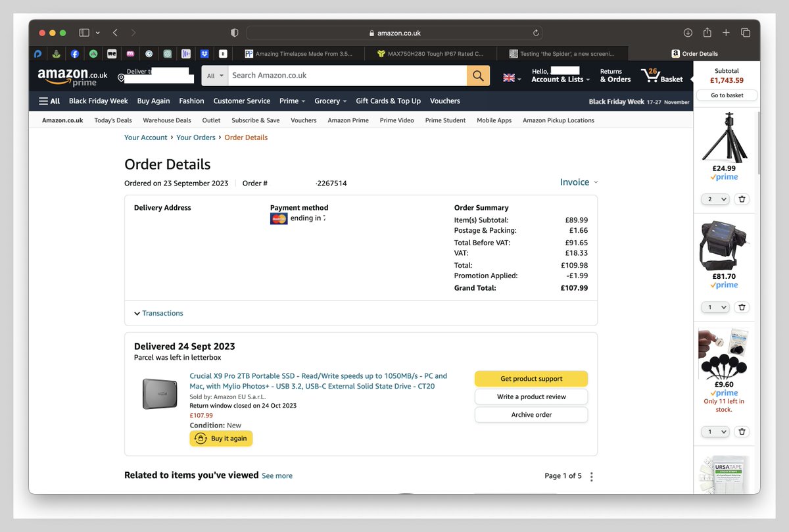789x532 pixels.
Task: Open quantity dropdown for £9.60 item
Action: click(715, 432)
